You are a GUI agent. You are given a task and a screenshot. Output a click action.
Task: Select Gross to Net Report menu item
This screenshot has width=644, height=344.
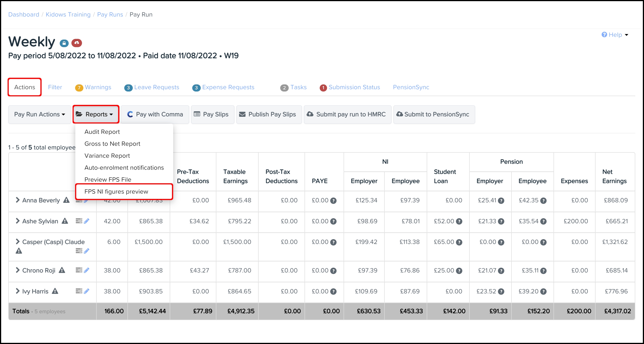tap(112, 144)
